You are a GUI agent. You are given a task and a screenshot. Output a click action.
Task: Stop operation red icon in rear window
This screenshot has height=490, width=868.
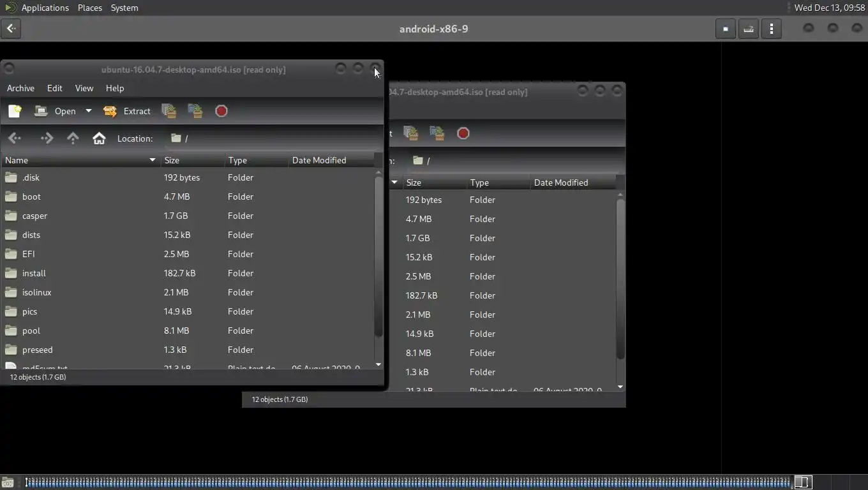[x=463, y=133]
